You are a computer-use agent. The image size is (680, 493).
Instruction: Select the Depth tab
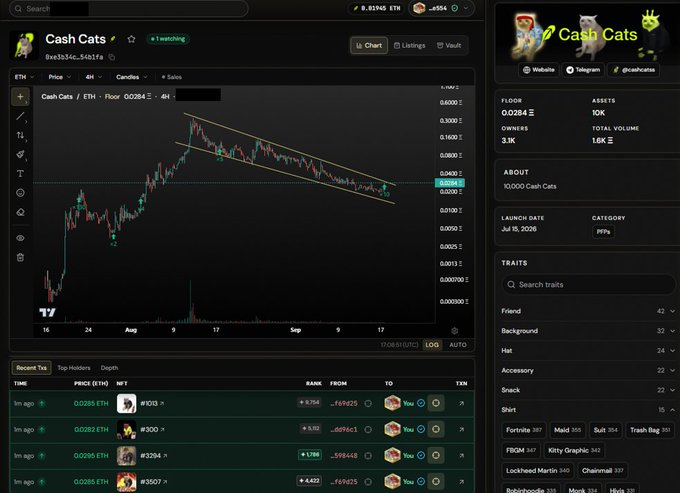point(109,368)
